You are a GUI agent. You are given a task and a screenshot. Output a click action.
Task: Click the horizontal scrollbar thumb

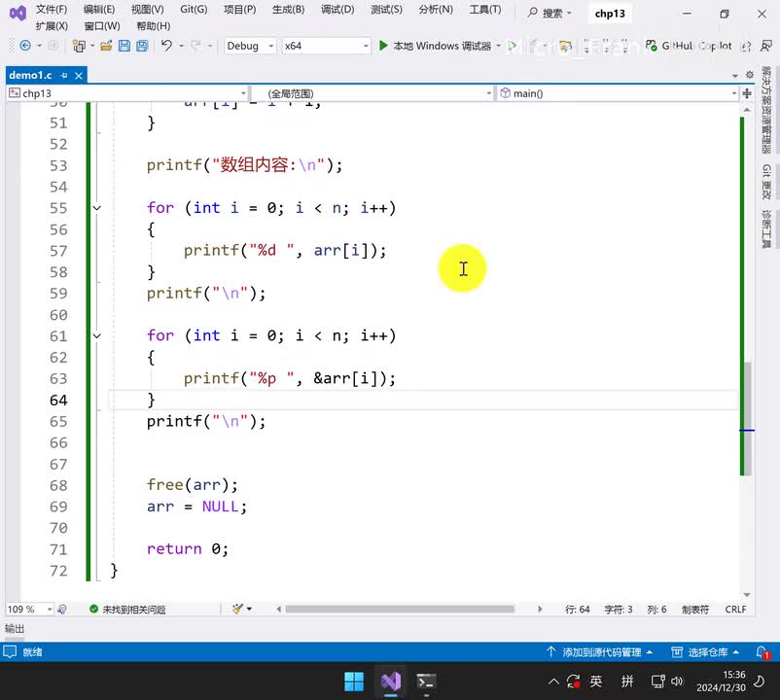click(x=400, y=609)
